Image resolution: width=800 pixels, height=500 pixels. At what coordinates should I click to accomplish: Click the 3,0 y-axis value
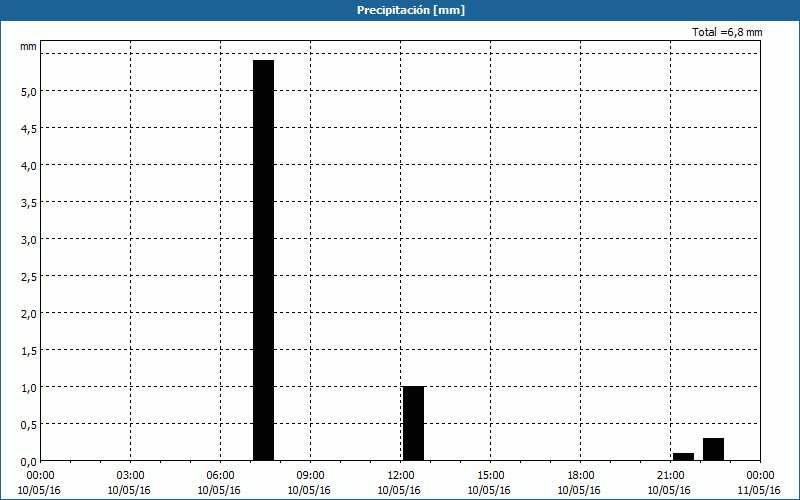click(29, 240)
